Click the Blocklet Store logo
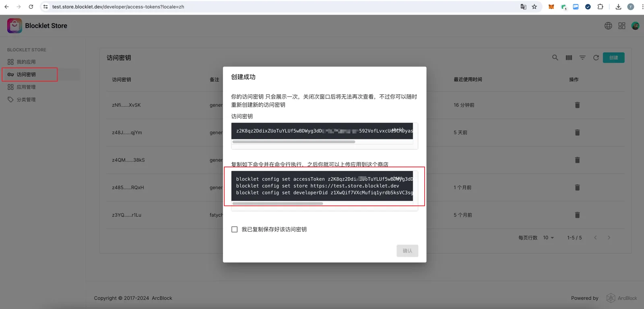 pyautogui.click(x=14, y=26)
